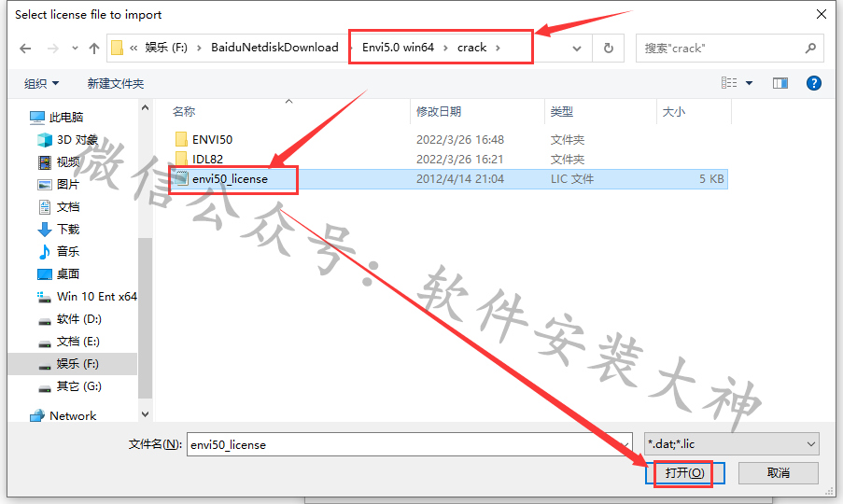Select Envi5.0 win64 breadcrumb

[398, 48]
